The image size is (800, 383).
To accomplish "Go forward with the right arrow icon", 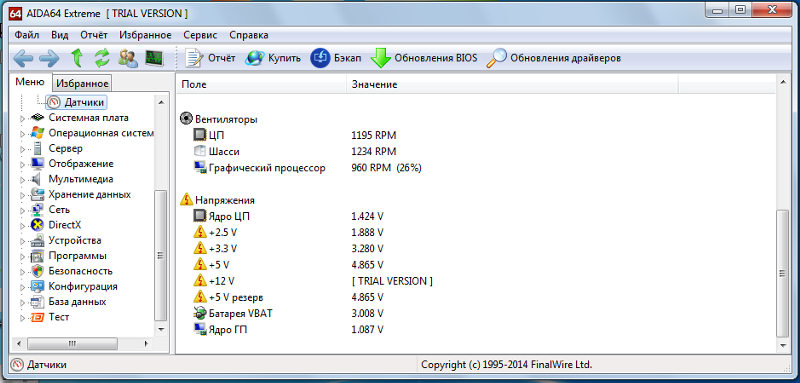I will (49, 58).
